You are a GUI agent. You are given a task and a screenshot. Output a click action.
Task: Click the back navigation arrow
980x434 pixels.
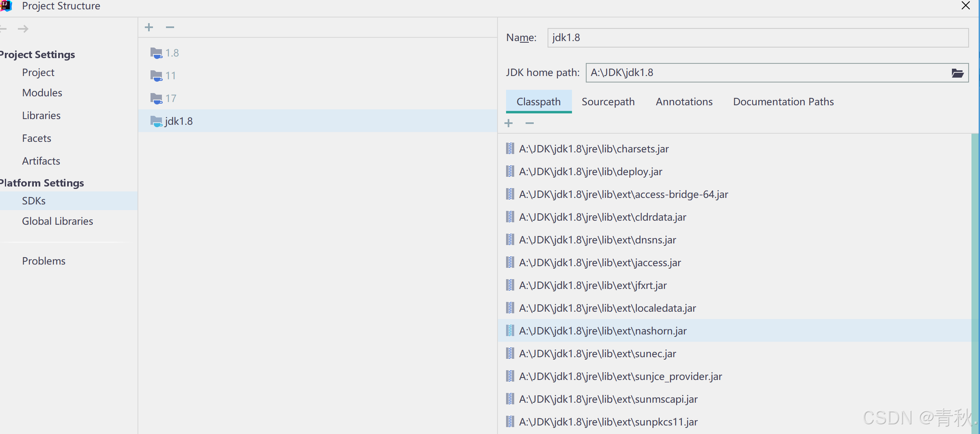coord(4,28)
